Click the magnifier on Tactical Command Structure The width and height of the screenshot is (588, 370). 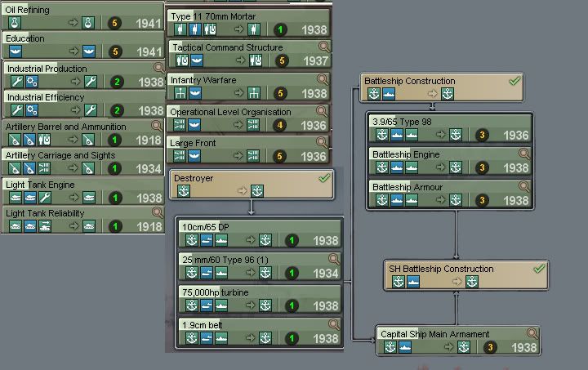324,47
